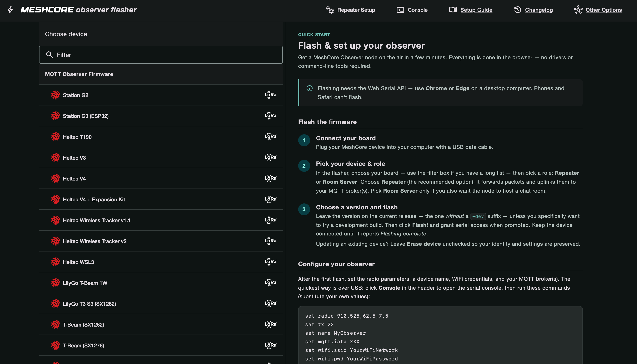The width and height of the screenshot is (637, 364).
Task: Open the Setup Guide link
Action: 476,10
